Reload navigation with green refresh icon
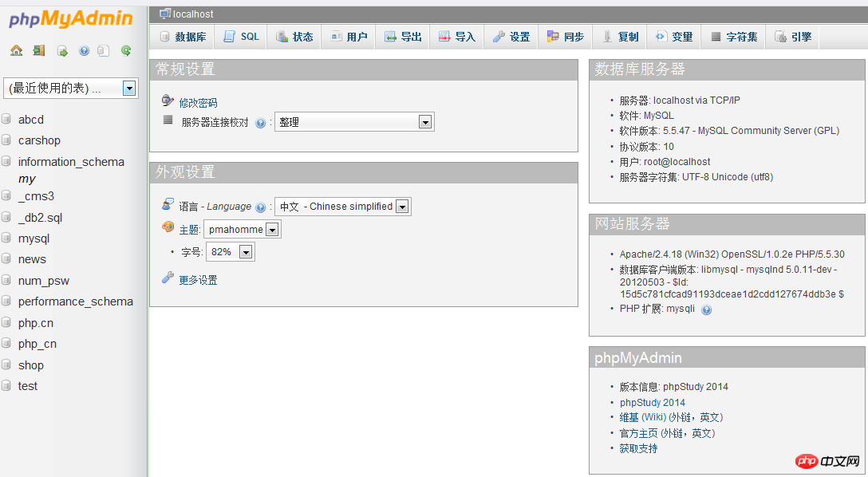The image size is (868, 477). pyautogui.click(x=126, y=51)
